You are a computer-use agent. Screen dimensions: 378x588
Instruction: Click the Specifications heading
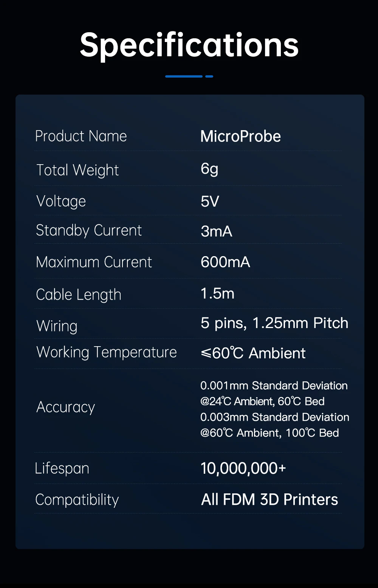189,45
